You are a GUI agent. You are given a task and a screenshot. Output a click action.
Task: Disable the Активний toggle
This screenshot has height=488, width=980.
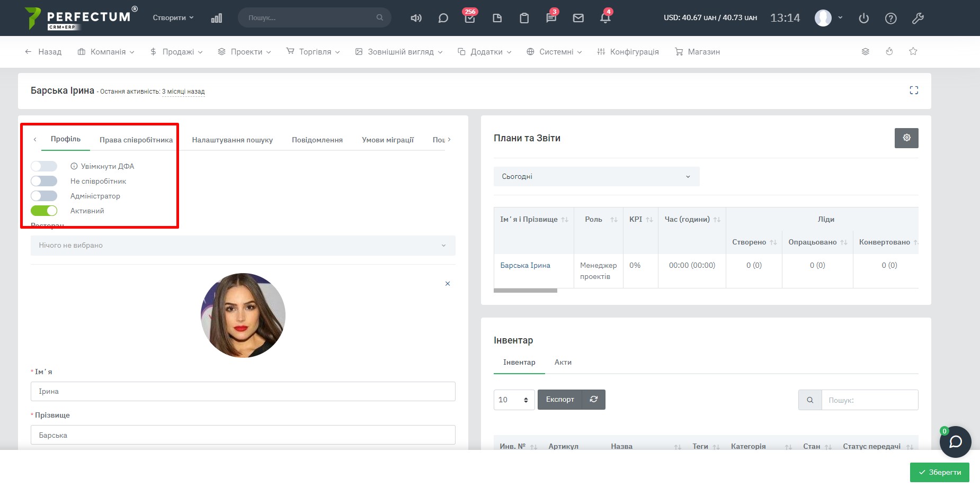pos(44,211)
